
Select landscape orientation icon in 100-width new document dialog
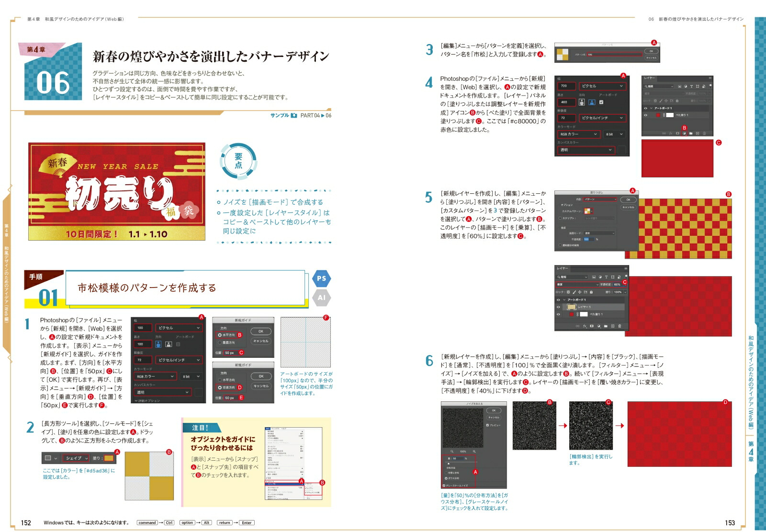pyautogui.click(x=169, y=344)
